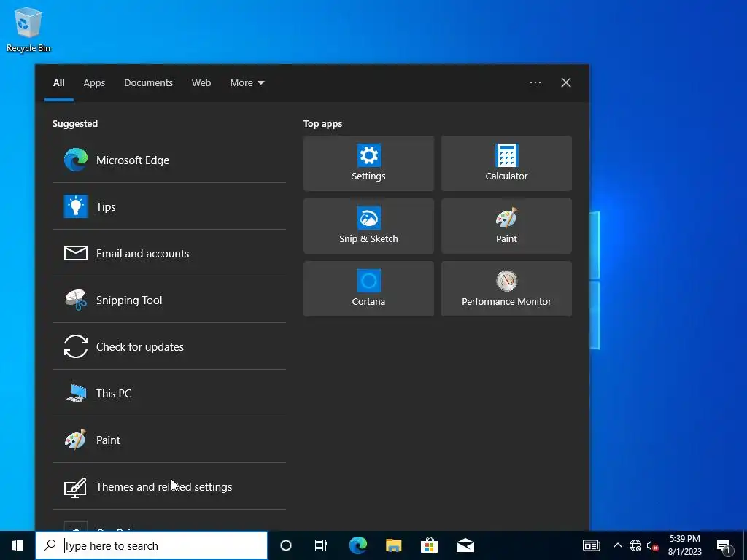The height and width of the screenshot is (560, 747).
Task: Open the Windows Start menu
Action: point(18,545)
